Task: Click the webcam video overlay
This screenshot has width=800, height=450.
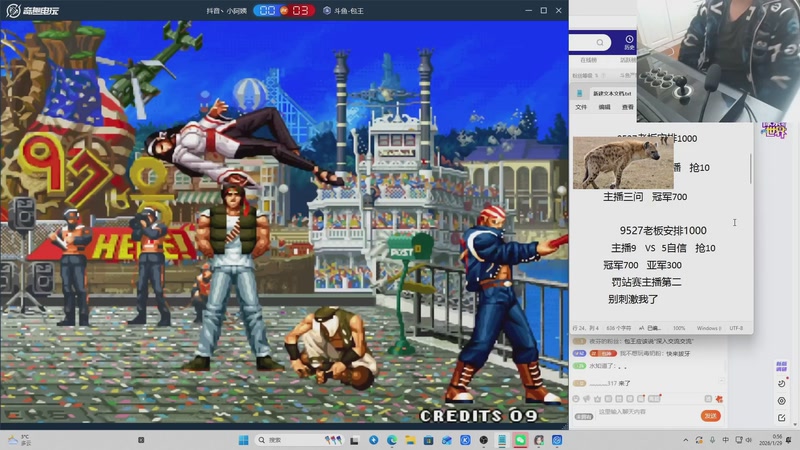Action: tap(718, 61)
